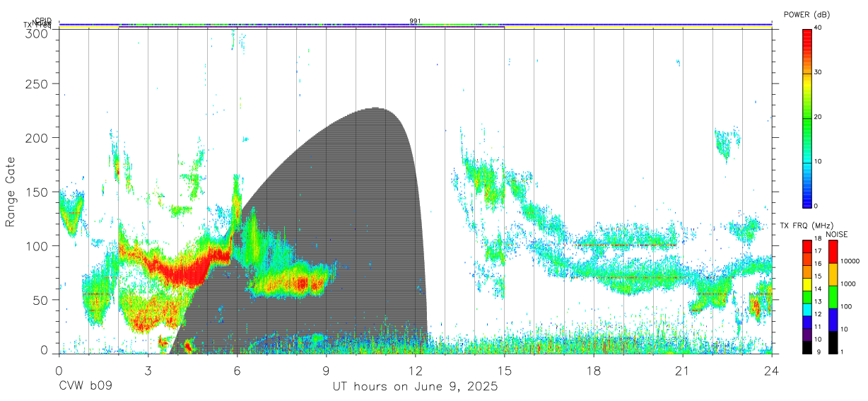Image resolution: width=868 pixels, height=401 pixels.
Task: Click the 9 MHz TX frequency label
Action: (817, 351)
